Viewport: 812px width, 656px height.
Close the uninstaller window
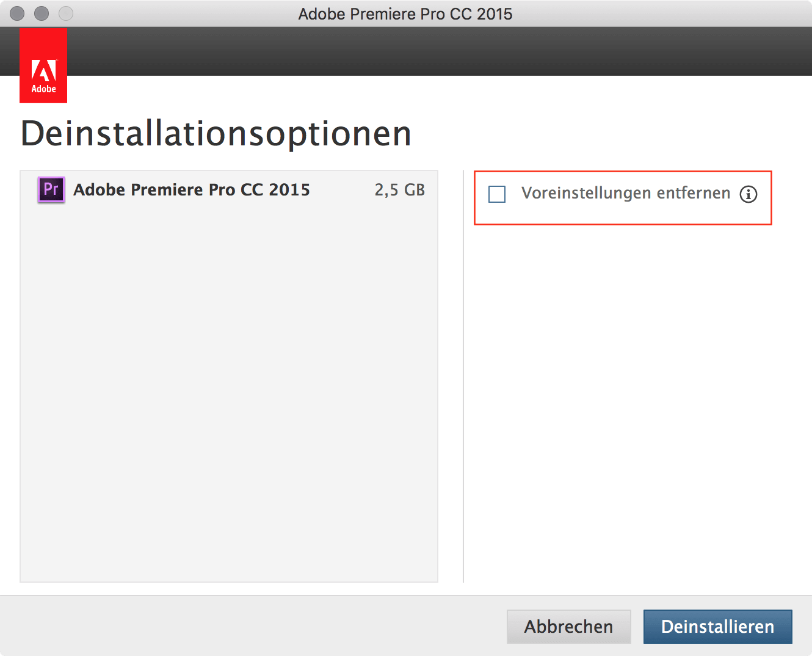tap(17, 13)
